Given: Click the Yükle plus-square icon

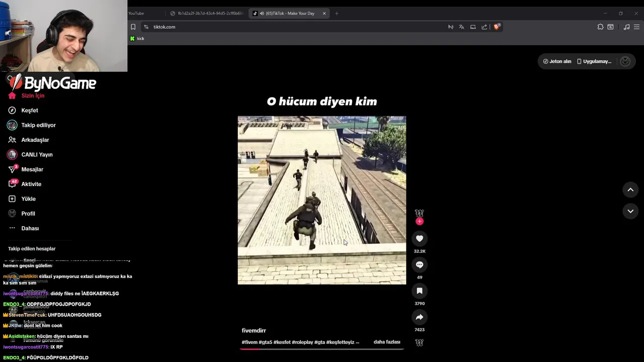Looking at the screenshot, I should pyautogui.click(x=12, y=199).
